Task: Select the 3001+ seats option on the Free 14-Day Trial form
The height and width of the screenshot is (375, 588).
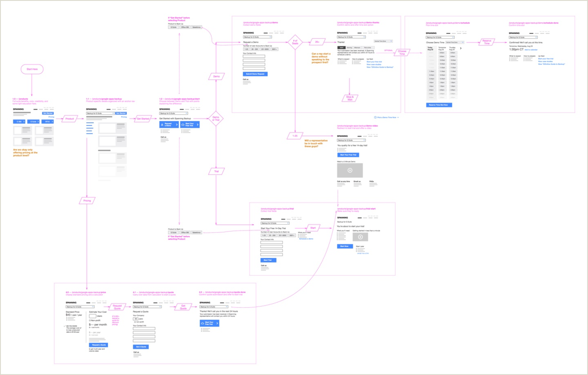Action: [292, 235]
